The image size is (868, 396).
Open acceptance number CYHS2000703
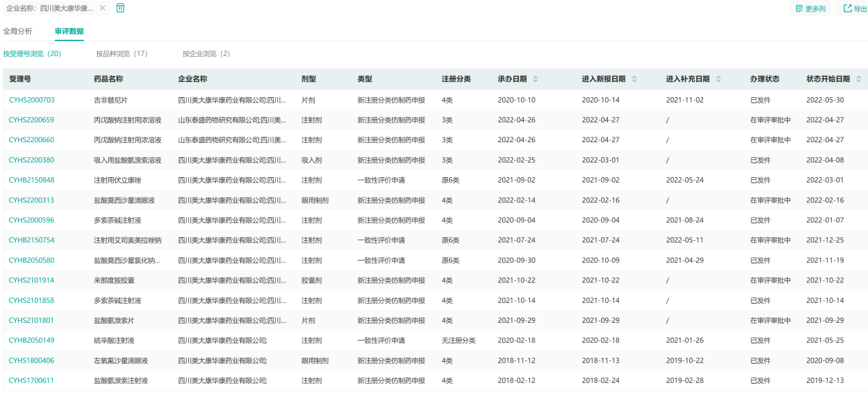[x=31, y=100]
